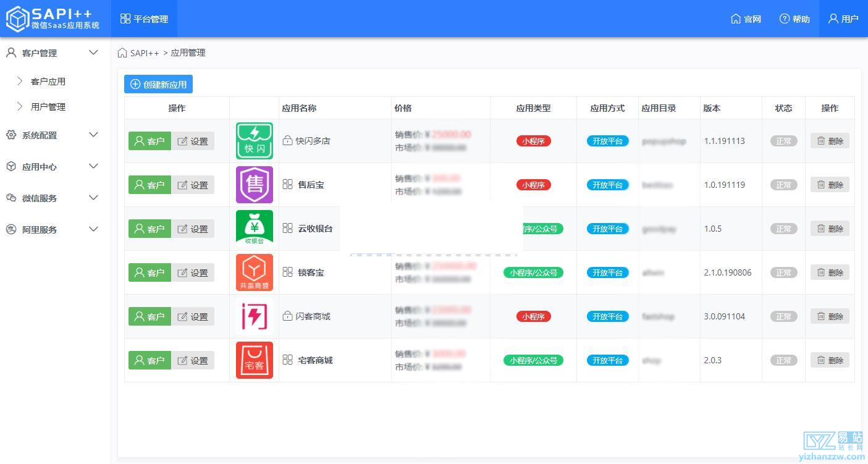Click the 正常 status toggle for 云收银台
The height and width of the screenshot is (464, 868).
coord(783,228)
